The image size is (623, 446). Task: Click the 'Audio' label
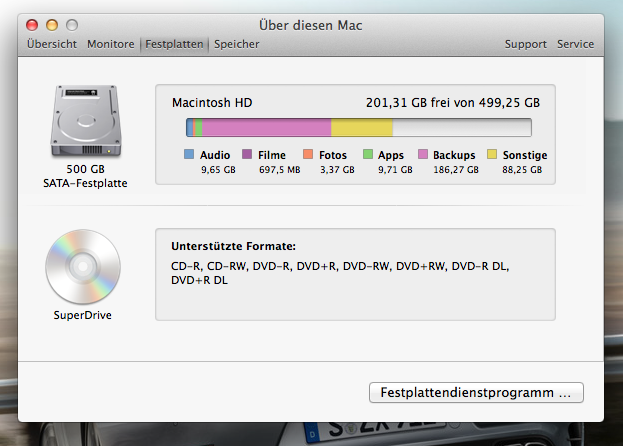(215, 155)
